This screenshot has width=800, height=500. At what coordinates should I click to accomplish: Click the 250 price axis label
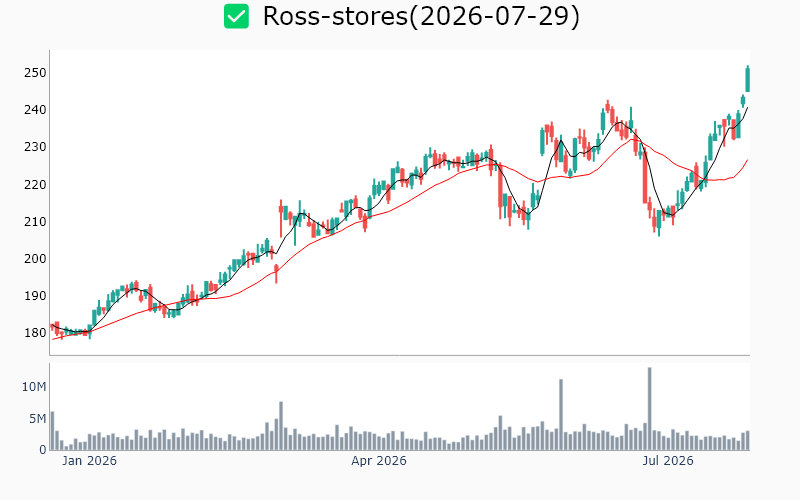(x=35, y=73)
